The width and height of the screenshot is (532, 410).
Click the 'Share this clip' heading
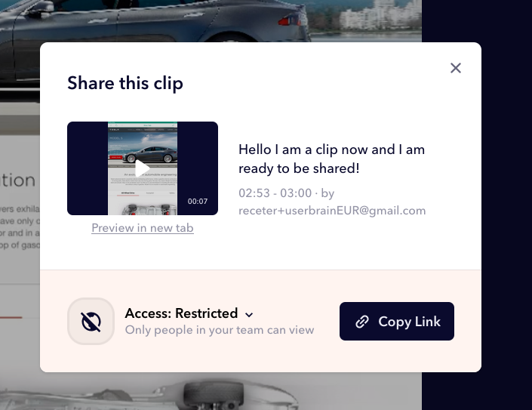[x=125, y=83]
